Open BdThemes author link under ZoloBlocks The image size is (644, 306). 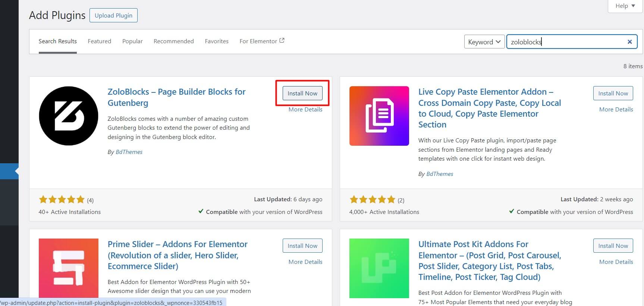129,152
